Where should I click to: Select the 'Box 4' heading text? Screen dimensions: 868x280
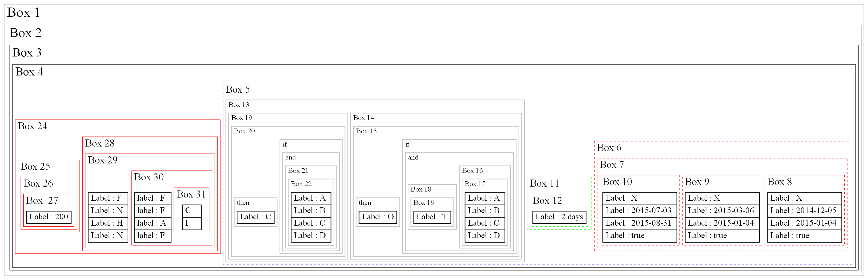[x=29, y=72]
